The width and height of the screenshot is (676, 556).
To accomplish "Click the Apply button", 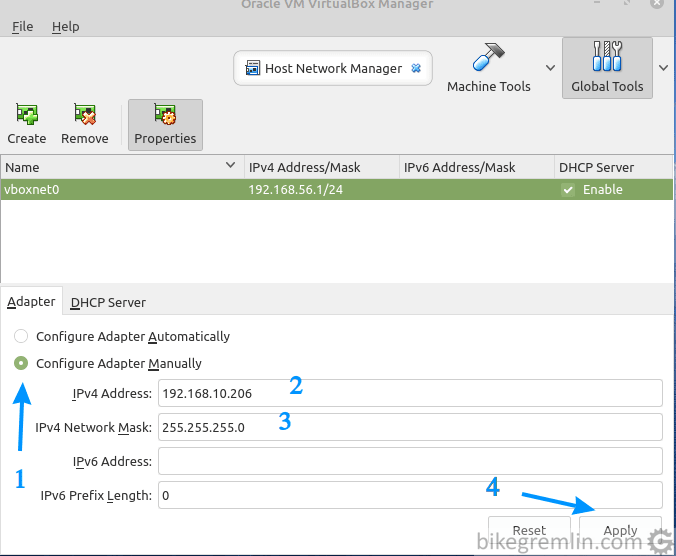I will [620, 531].
